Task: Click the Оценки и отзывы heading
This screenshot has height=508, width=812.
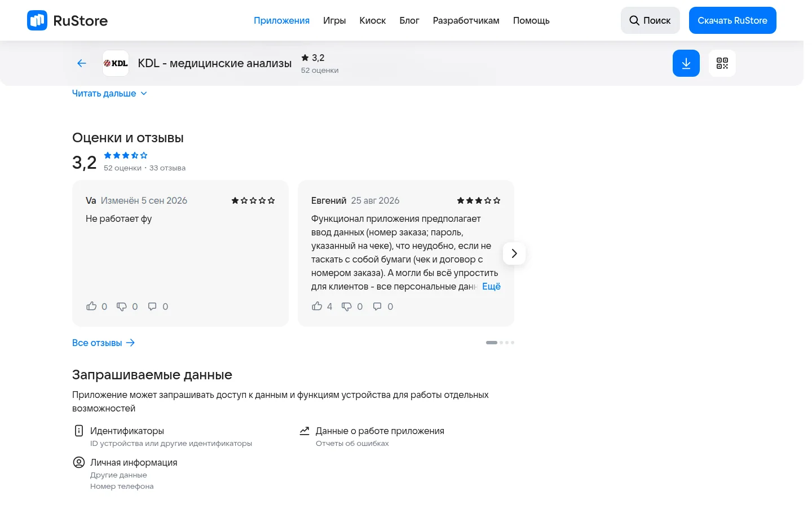Action: (128, 138)
